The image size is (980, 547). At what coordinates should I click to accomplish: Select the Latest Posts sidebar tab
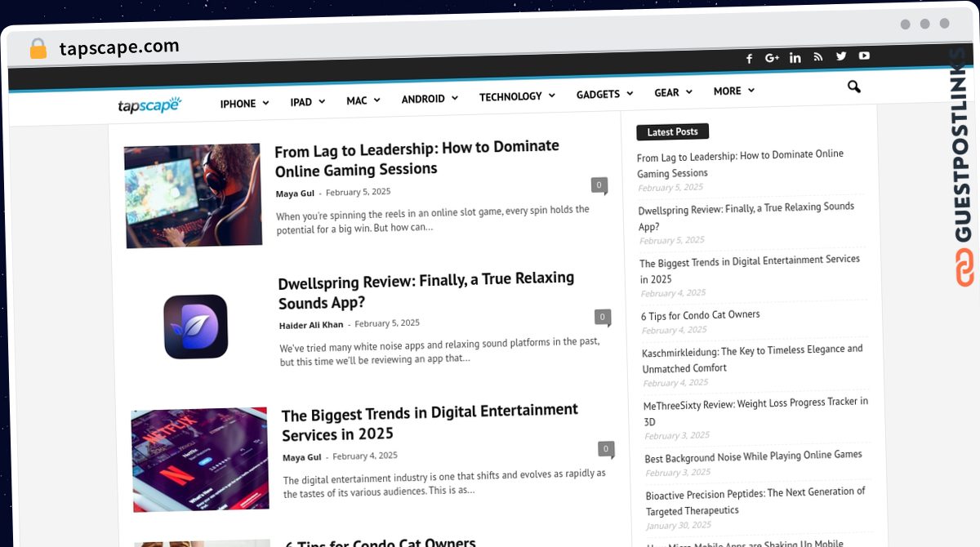click(x=672, y=131)
